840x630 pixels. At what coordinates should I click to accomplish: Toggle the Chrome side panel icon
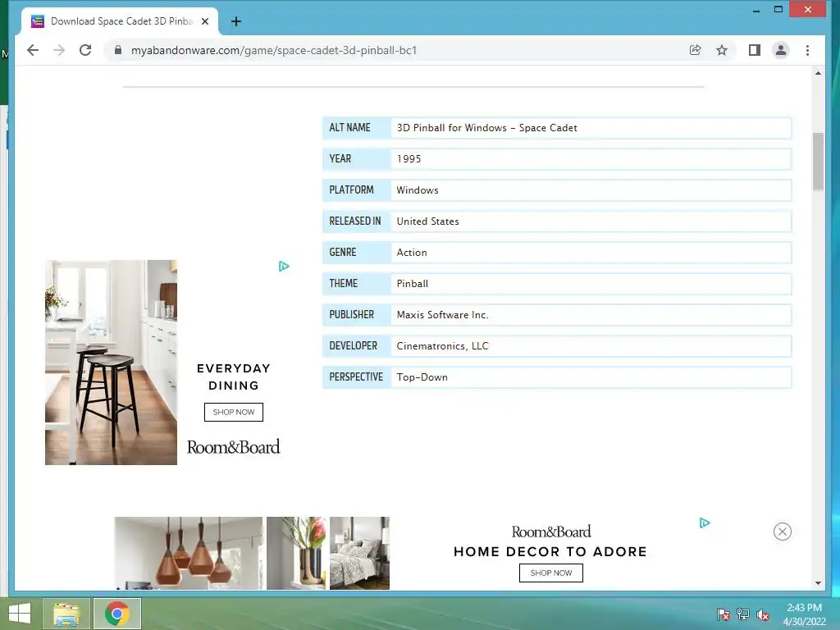coord(755,50)
